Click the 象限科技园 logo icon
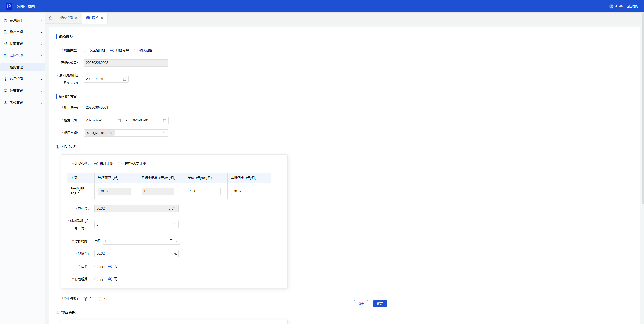 tap(9, 6)
